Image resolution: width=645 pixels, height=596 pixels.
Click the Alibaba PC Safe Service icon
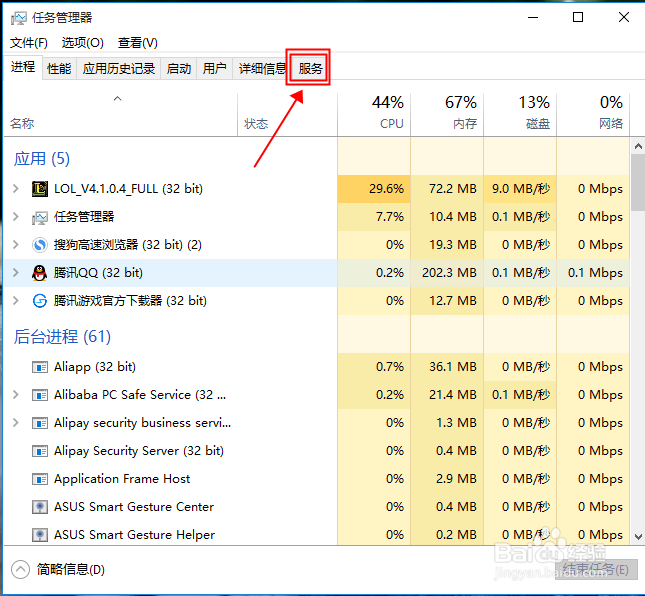coord(39,395)
